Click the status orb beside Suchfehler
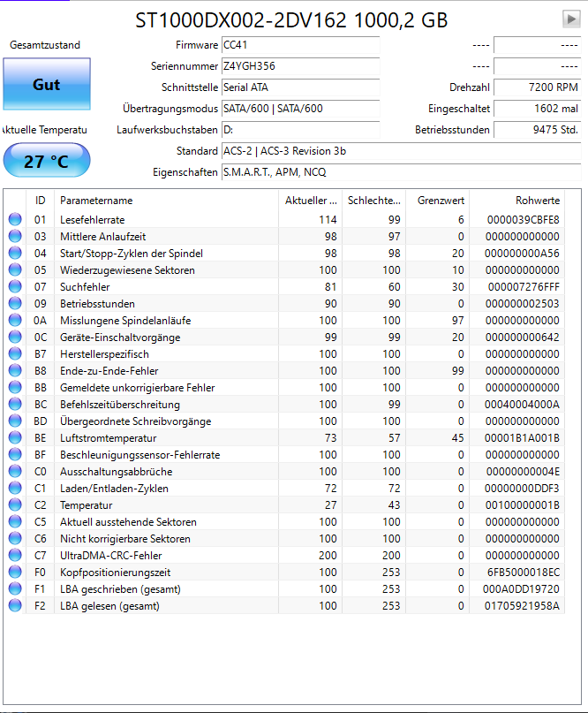588x713 pixels. click(15, 286)
